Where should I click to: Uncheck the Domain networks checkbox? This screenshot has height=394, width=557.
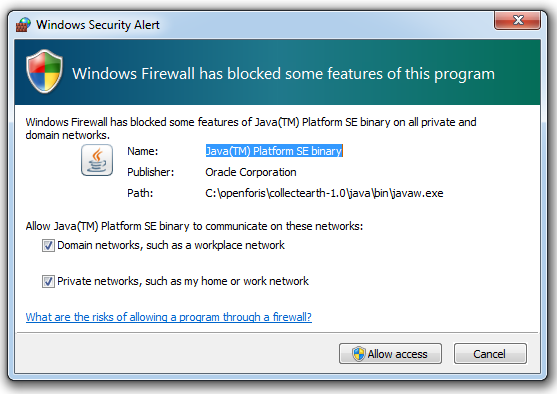(x=48, y=245)
